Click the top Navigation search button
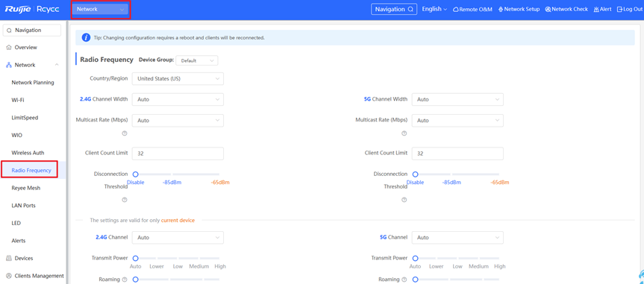This screenshot has width=644, height=284. click(394, 9)
